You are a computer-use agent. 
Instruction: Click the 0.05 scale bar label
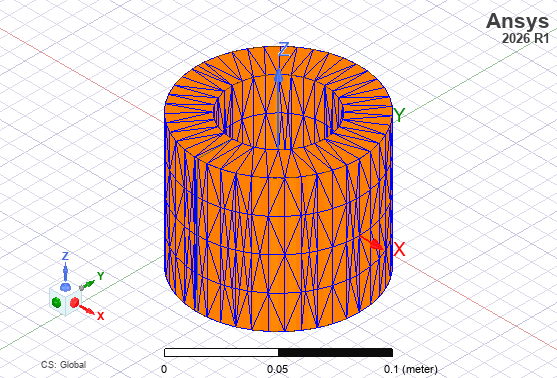[x=277, y=369]
